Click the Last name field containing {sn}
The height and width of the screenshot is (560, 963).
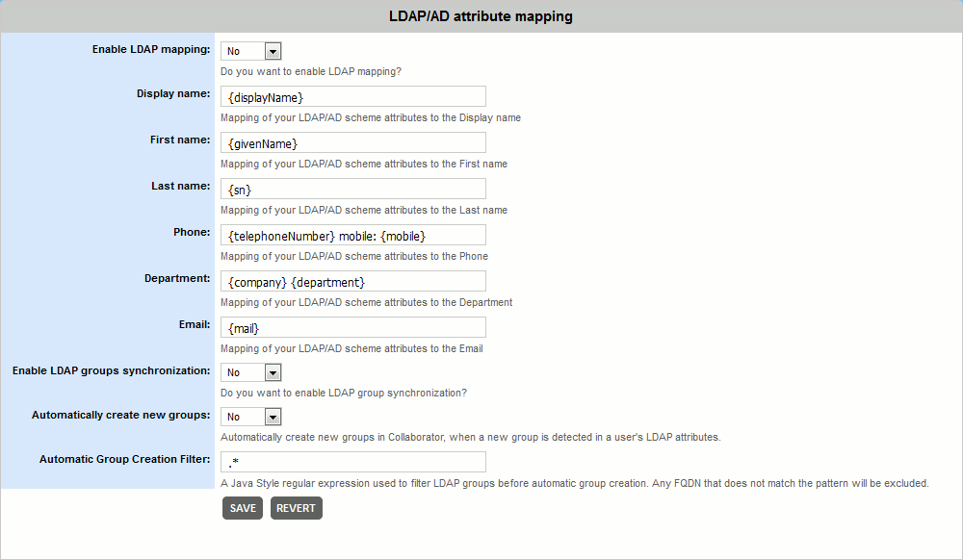click(352, 189)
